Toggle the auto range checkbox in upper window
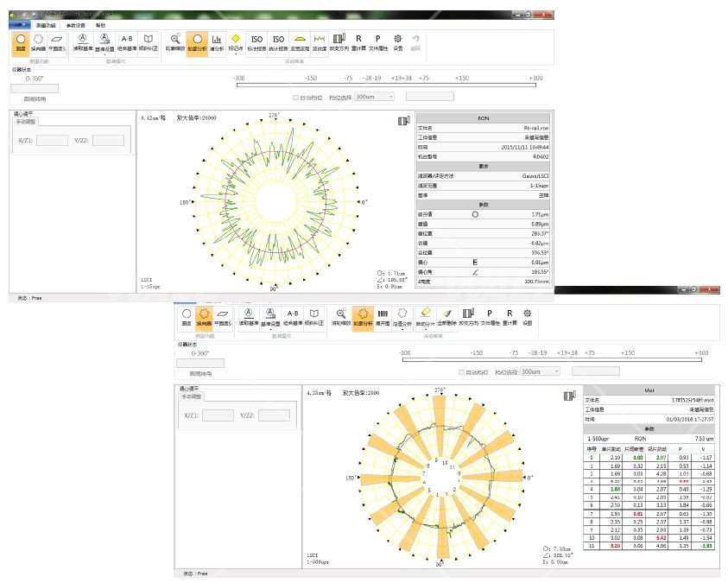Image resolution: width=728 pixels, height=583 pixels. [295, 98]
